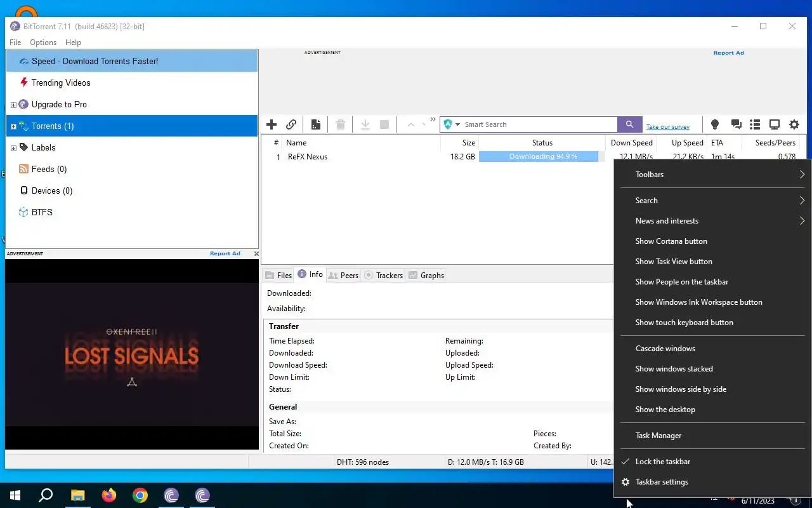The image size is (812, 508).
Task: Follow the Take our survey link
Action: pos(667,126)
